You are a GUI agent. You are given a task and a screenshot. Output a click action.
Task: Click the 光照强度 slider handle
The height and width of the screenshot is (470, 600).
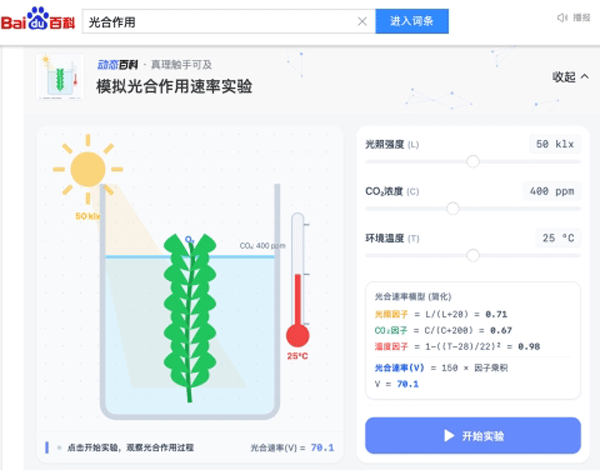click(473, 162)
